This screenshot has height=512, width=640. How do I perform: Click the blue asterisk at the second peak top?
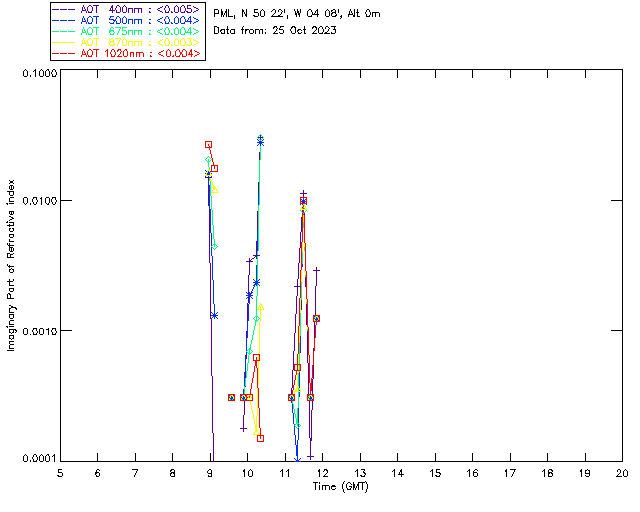[x=260, y=142]
